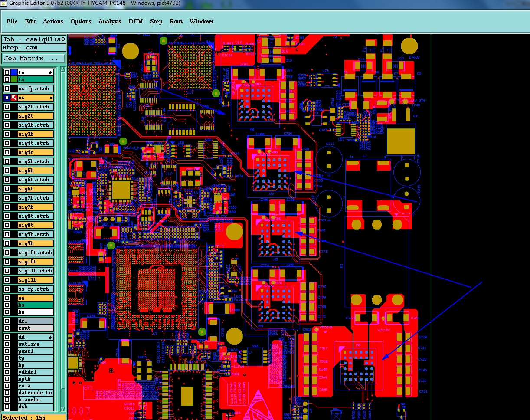Open the DFM menu
Image resolution: width=530 pixels, height=420 pixels.
click(x=135, y=21)
